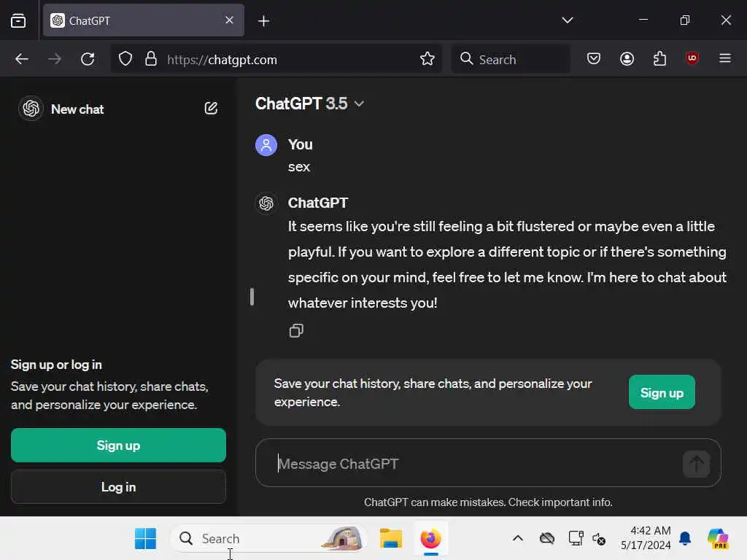The width and height of the screenshot is (747, 560).
Task: Open the Firefox recent browsing view icon
Action: (18, 20)
